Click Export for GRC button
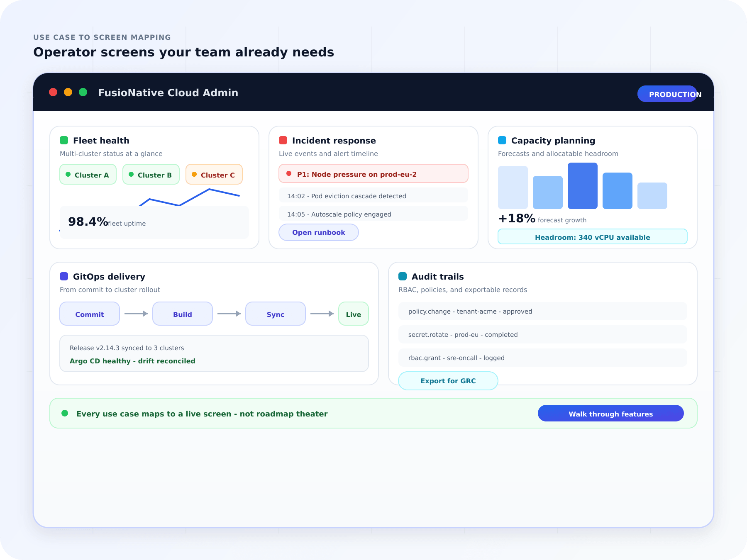 coord(448,381)
